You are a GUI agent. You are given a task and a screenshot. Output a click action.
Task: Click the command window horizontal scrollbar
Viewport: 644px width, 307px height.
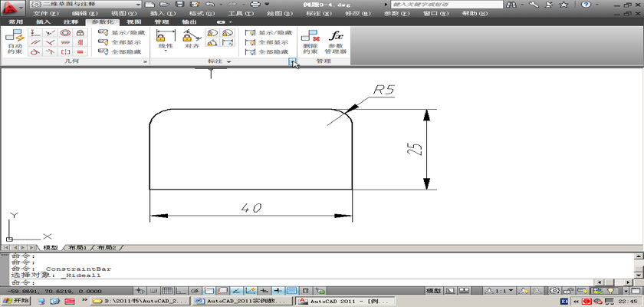click(x=614, y=282)
